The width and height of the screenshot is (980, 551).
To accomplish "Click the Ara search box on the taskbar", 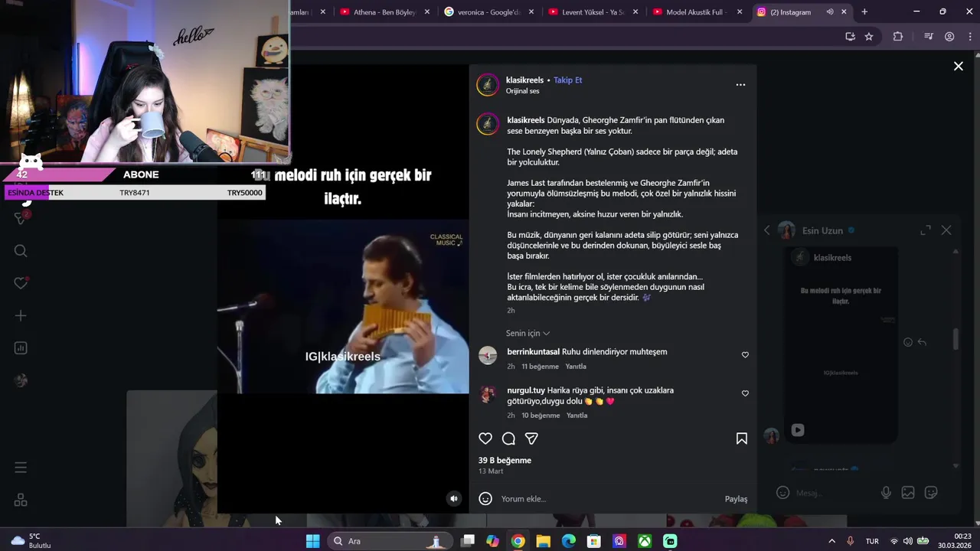I will coord(390,541).
